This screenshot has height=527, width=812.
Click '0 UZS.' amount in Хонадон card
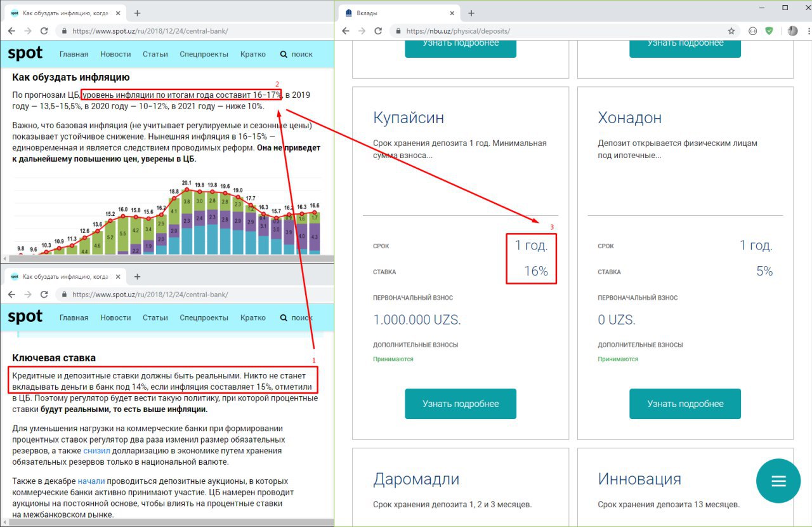616,319
